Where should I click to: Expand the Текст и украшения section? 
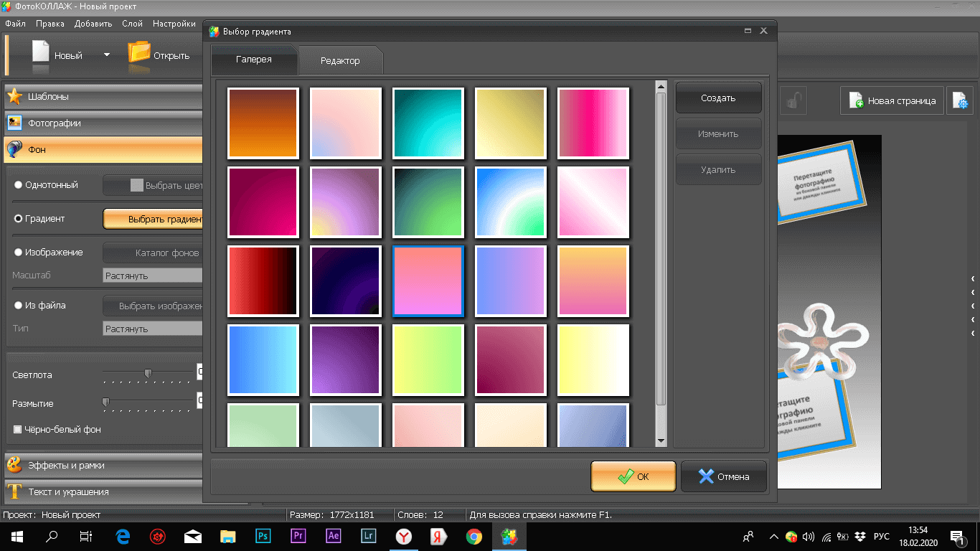103,492
